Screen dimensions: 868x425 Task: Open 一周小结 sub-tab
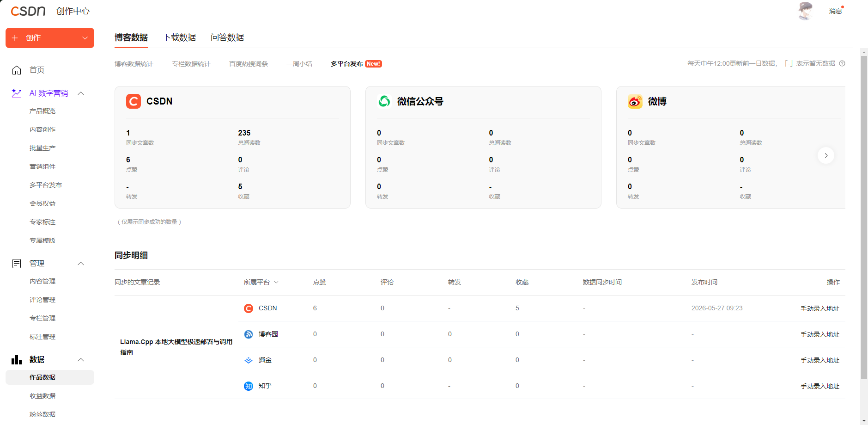(x=299, y=64)
